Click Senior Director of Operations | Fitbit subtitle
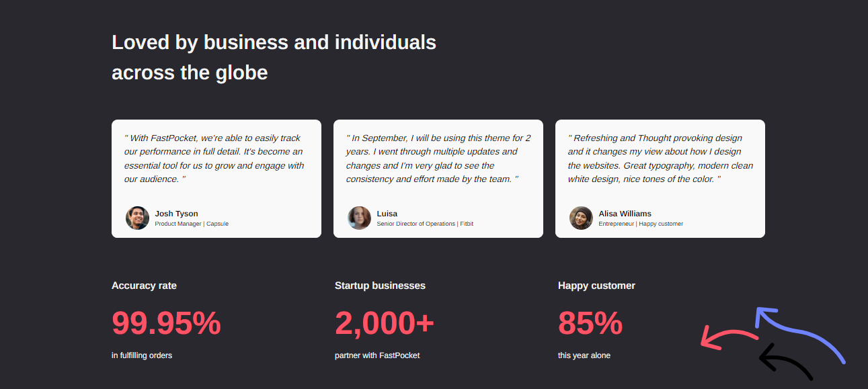 425,224
